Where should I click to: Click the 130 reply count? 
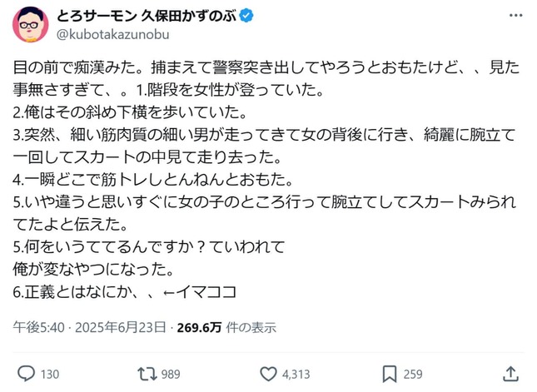click(x=51, y=375)
